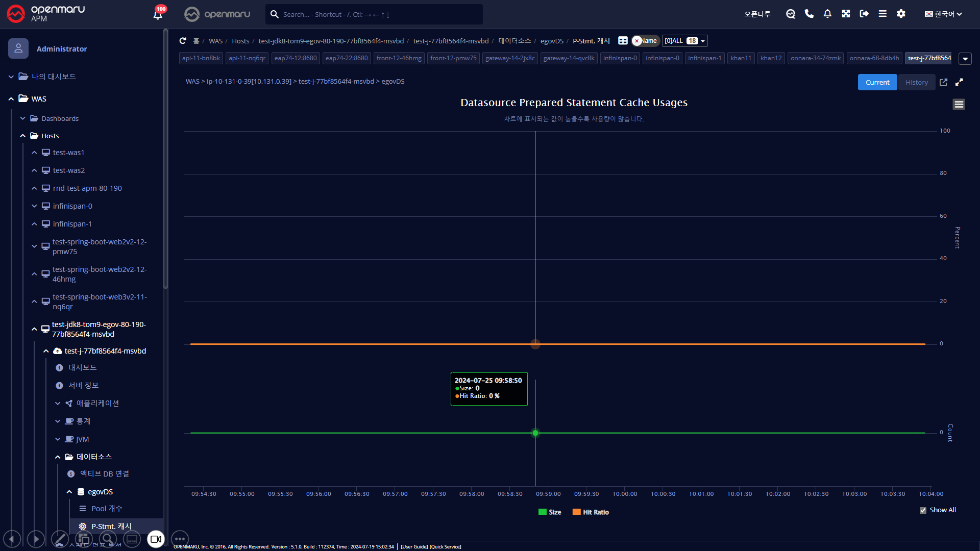Toggle Size series in chart legend
This screenshot has width=980, height=551.
coord(550,512)
